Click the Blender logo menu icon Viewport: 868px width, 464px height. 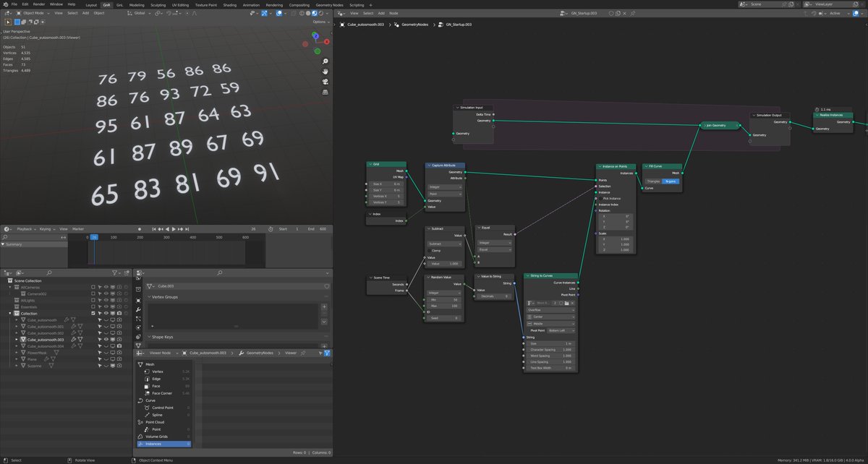point(5,4)
